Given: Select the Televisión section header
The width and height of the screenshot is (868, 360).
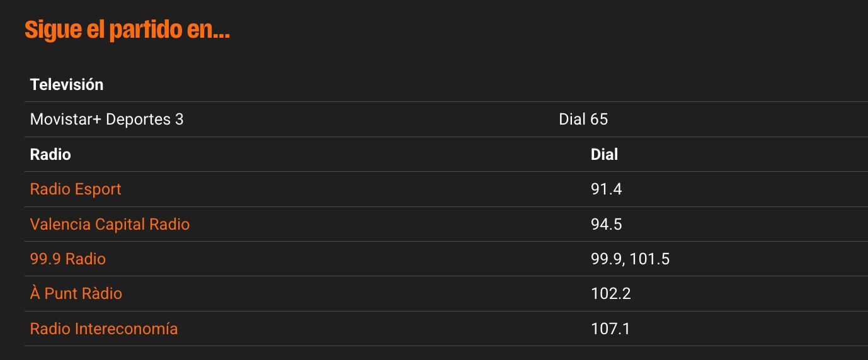Looking at the screenshot, I should tap(67, 84).
